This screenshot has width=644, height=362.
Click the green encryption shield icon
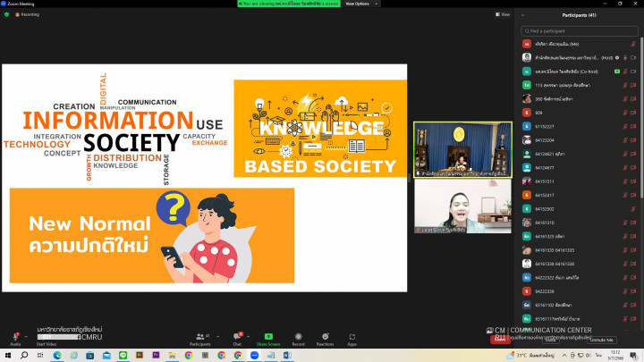6,14
